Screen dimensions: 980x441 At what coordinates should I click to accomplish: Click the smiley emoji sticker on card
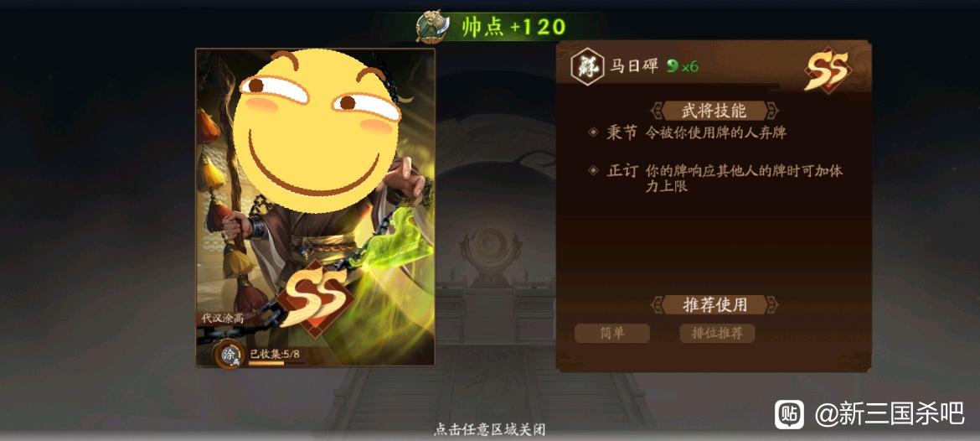point(316,132)
